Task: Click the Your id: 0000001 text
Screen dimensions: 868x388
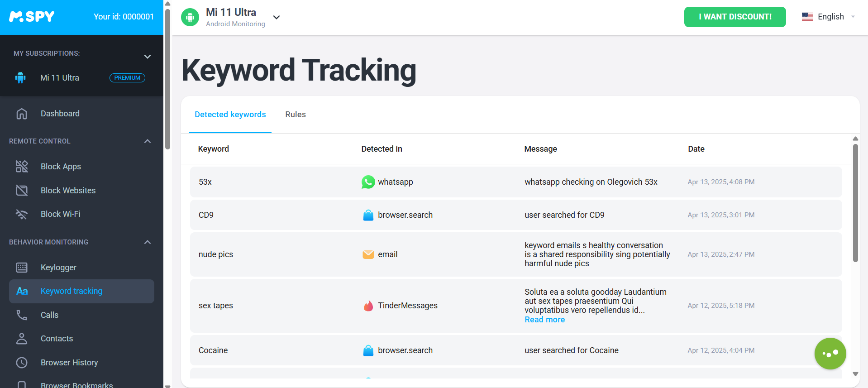Action: click(x=124, y=17)
